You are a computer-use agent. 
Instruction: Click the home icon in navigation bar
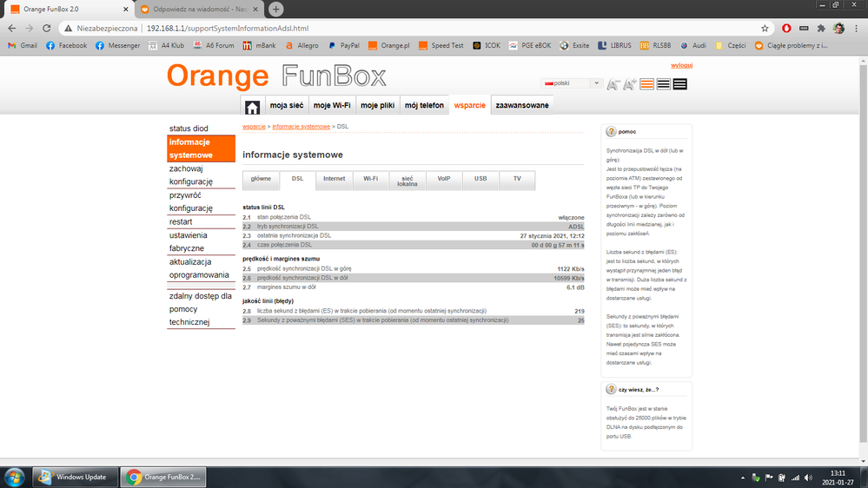click(252, 106)
